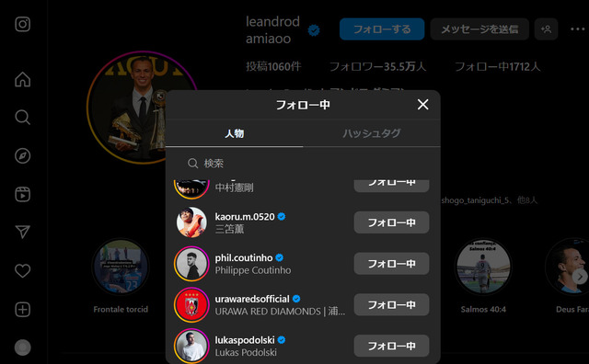Open kaoru.m.0520 profile picture
The height and width of the screenshot is (364, 589).
pos(191,222)
